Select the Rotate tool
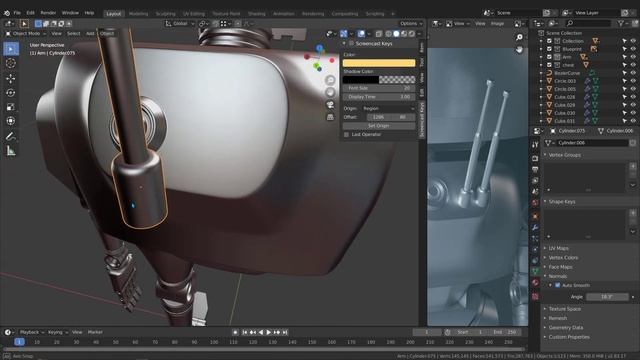Screen dimensions: 640x360 (x=11, y=93)
